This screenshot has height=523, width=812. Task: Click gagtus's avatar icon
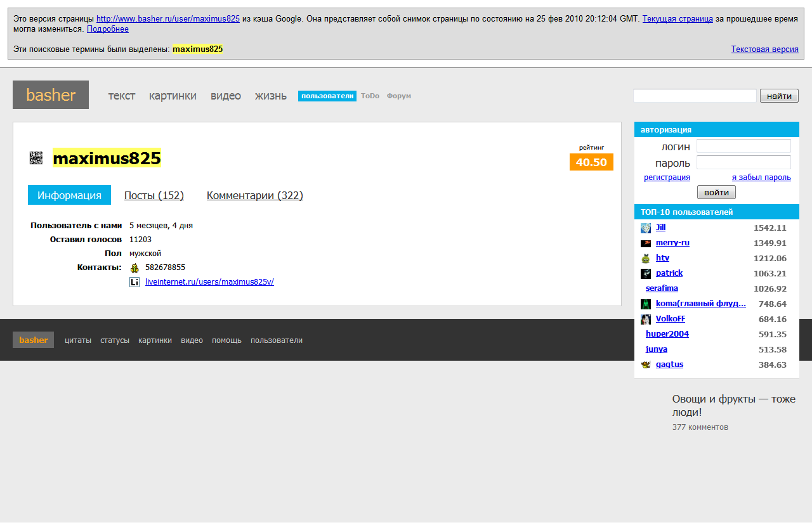(x=646, y=365)
